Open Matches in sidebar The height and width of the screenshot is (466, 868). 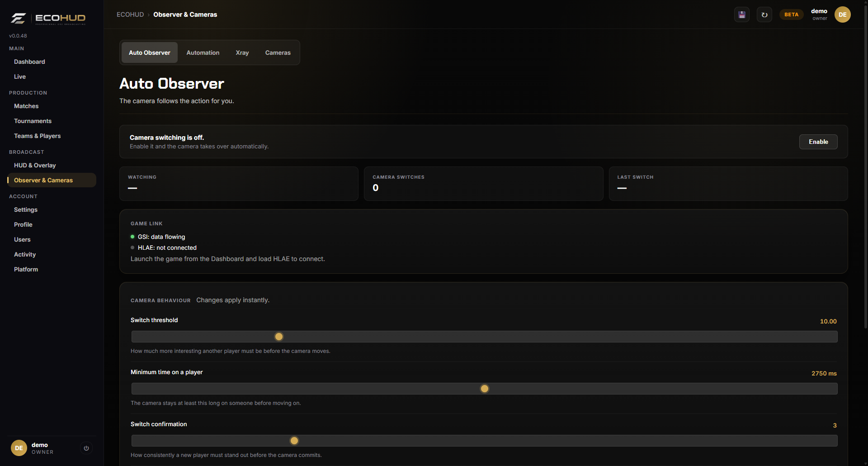coord(52,106)
